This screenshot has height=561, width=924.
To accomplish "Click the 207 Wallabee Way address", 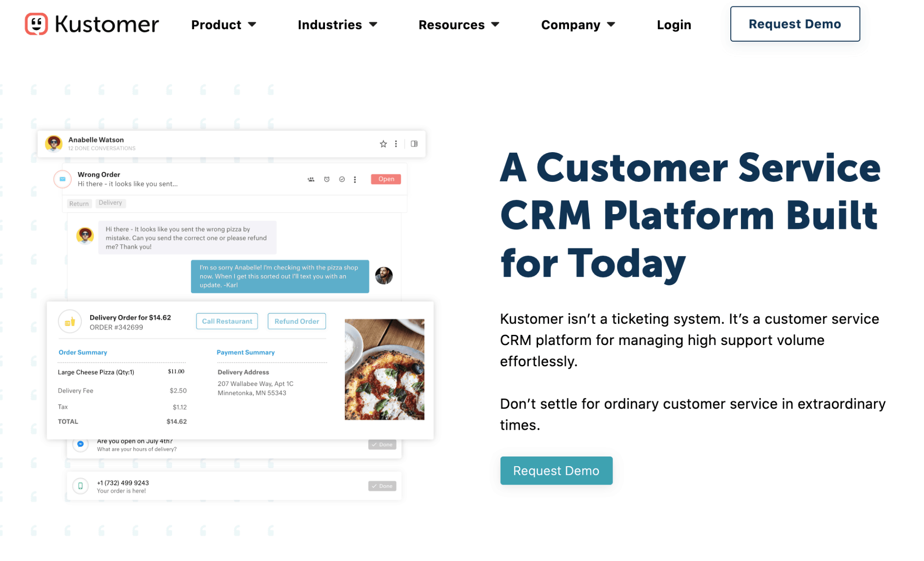I will (x=256, y=388).
